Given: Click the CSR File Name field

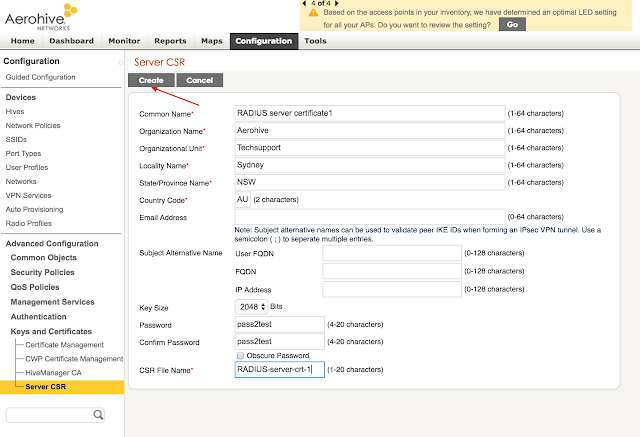Looking at the screenshot, I should pyautogui.click(x=280, y=370).
